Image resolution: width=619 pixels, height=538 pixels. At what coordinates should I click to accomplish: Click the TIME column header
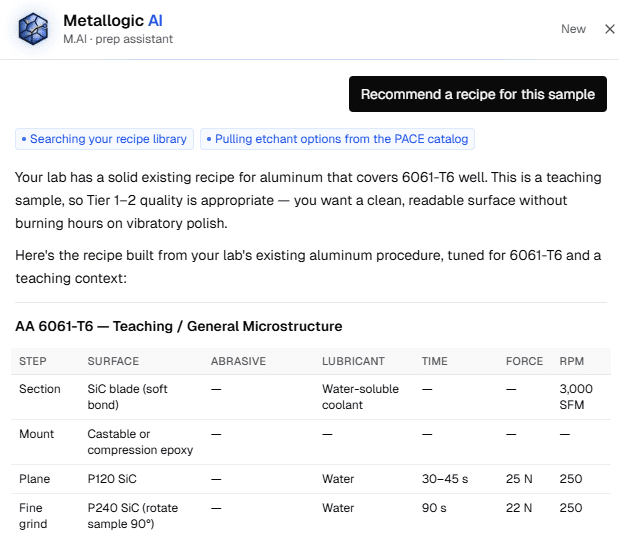[435, 361]
